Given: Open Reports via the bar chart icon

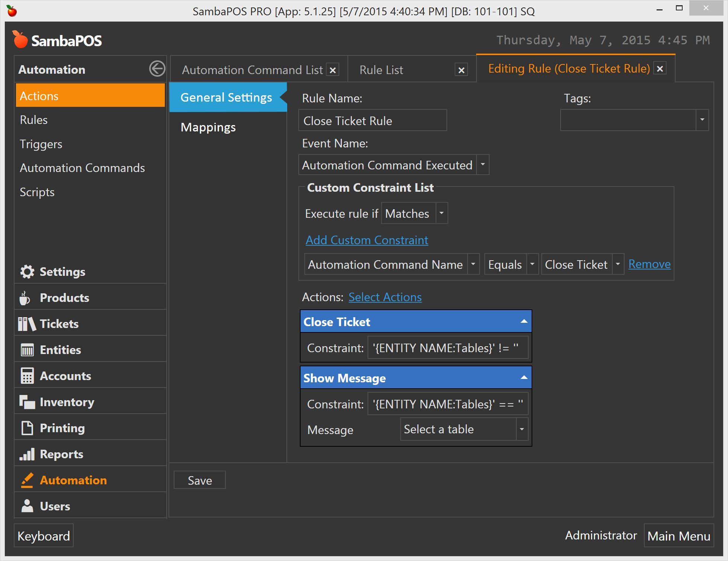Looking at the screenshot, I should (27, 454).
